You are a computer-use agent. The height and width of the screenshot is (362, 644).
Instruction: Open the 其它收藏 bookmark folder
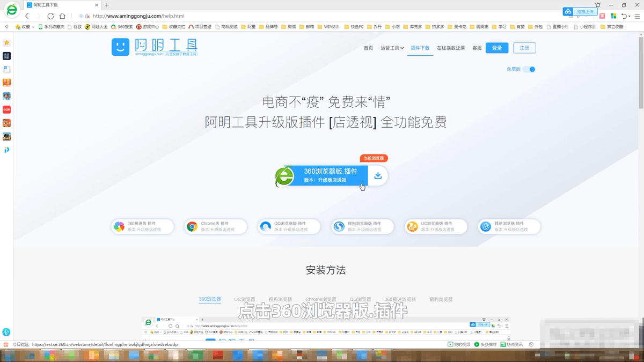611,26
